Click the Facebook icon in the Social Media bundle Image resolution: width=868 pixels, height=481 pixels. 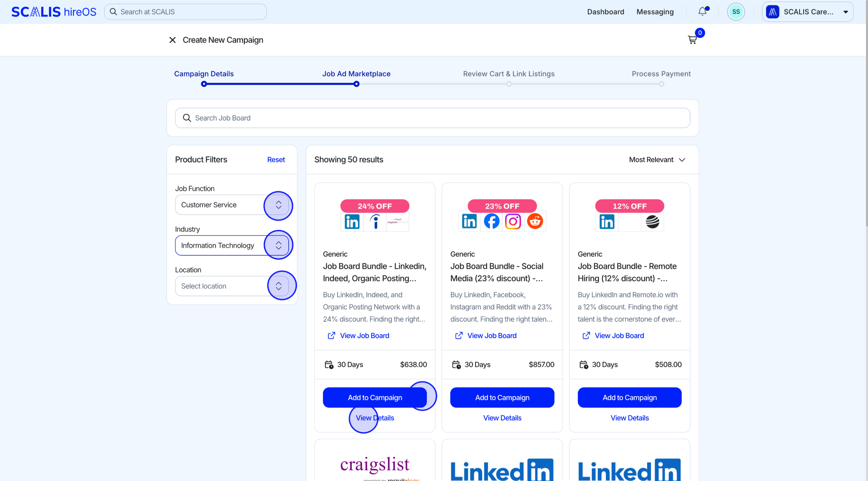pyautogui.click(x=491, y=221)
